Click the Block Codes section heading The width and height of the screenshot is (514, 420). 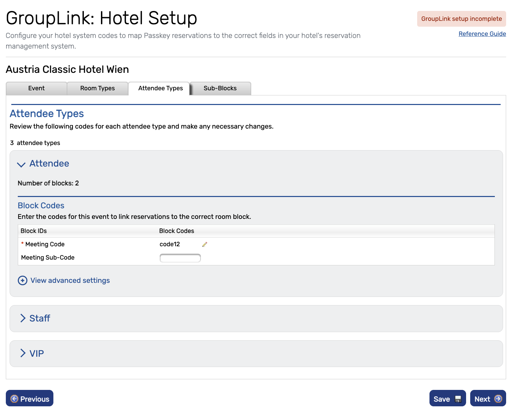pos(41,206)
